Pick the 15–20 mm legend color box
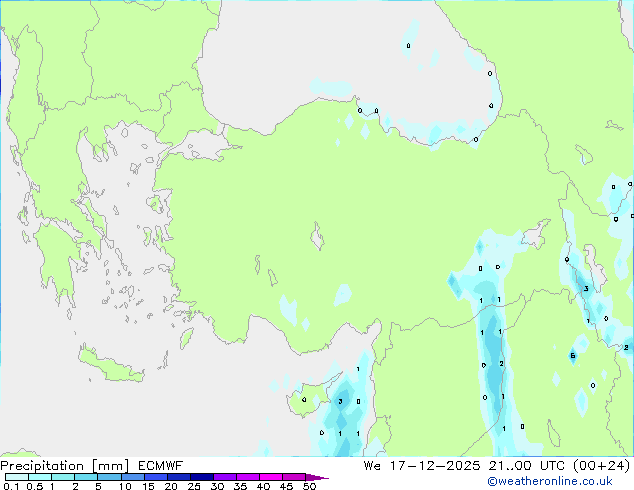The height and width of the screenshot is (490, 634). tap(155, 477)
